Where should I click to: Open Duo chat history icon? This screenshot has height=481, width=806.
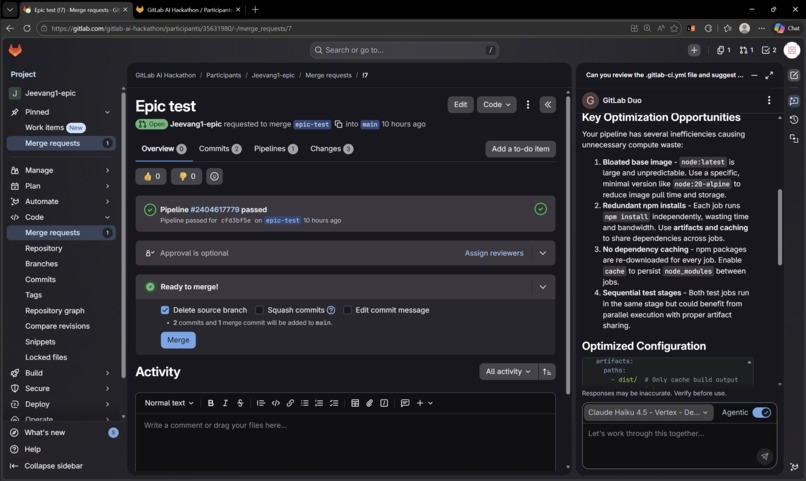[x=794, y=120]
